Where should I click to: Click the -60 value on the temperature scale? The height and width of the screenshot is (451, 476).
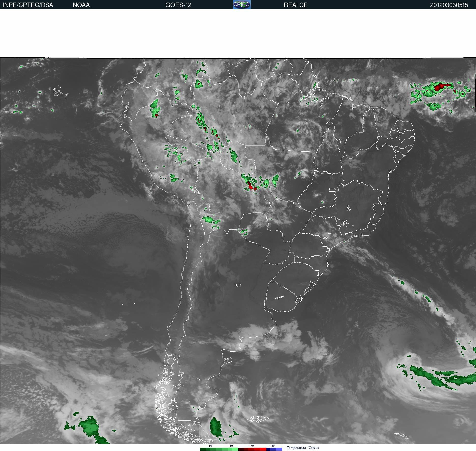231,446
